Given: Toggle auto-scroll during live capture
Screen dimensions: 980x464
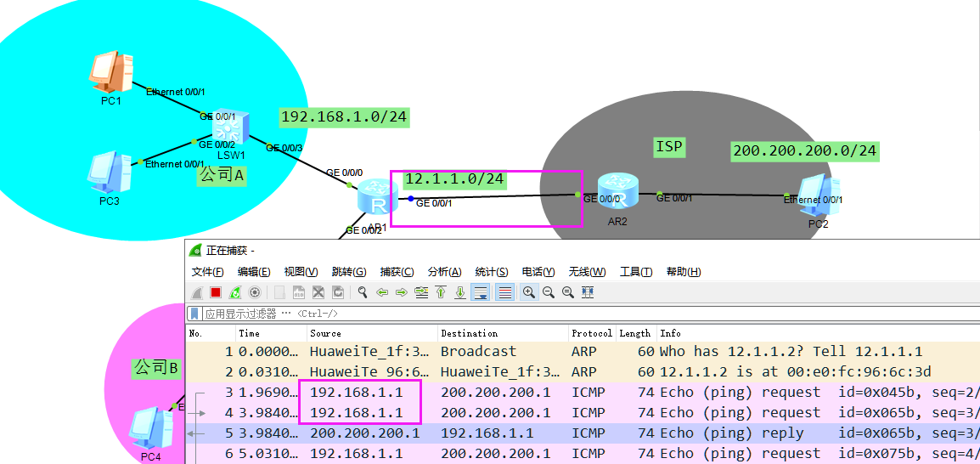Looking at the screenshot, I should [481, 292].
